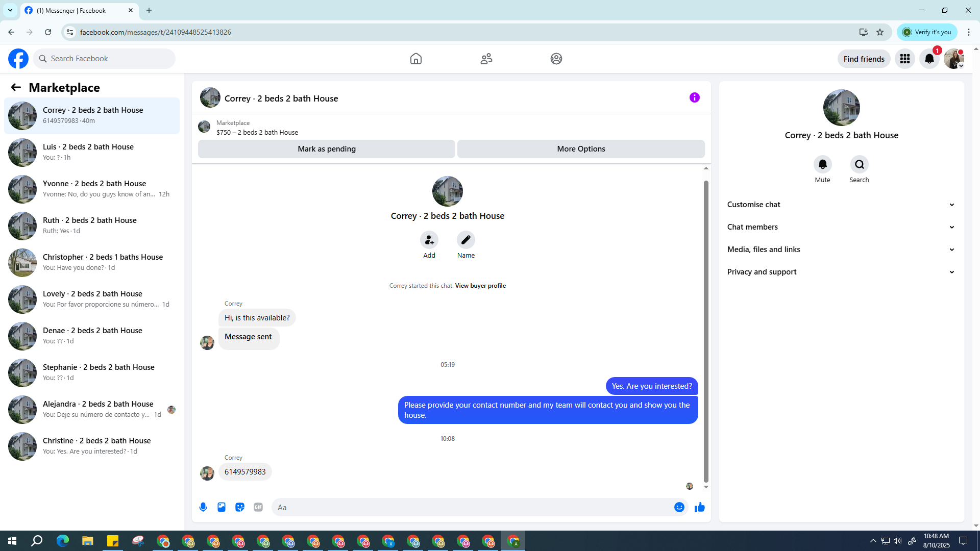Click the Mark as pending button
Image resolution: width=980 pixels, height=551 pixels.
[326, 149]
